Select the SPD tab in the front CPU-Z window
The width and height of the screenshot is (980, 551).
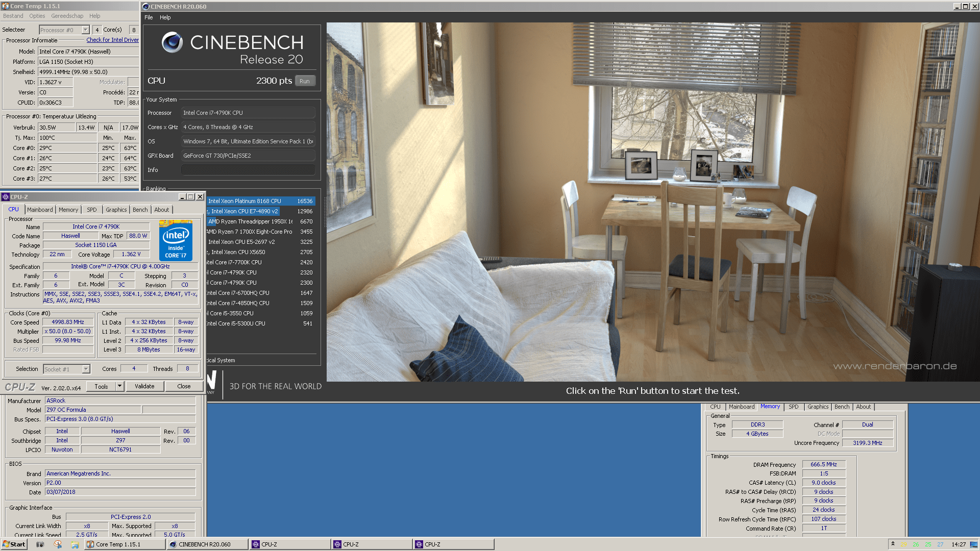coord(91,210)
